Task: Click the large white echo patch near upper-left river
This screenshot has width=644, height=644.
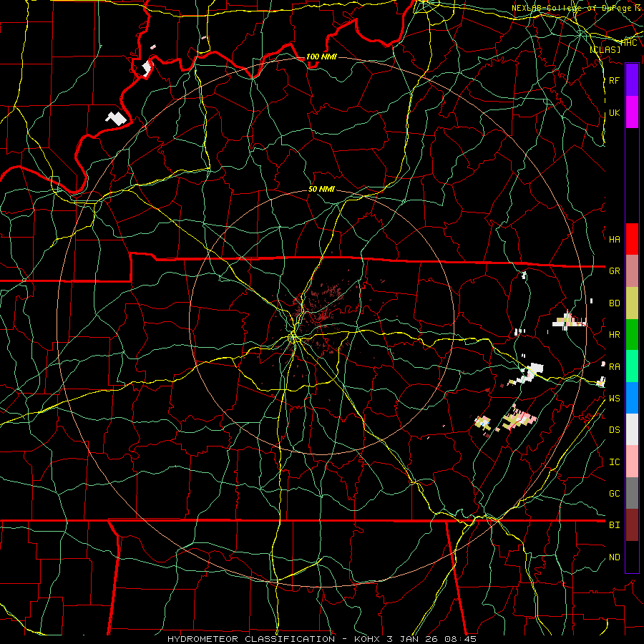Action: tap(116, 118)
